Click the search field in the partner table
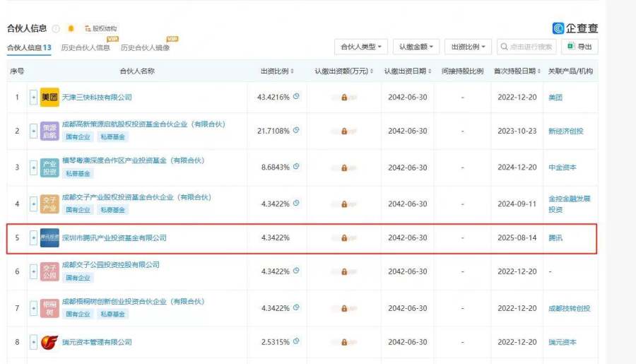The image size is (636, 364). click(526, 47)
